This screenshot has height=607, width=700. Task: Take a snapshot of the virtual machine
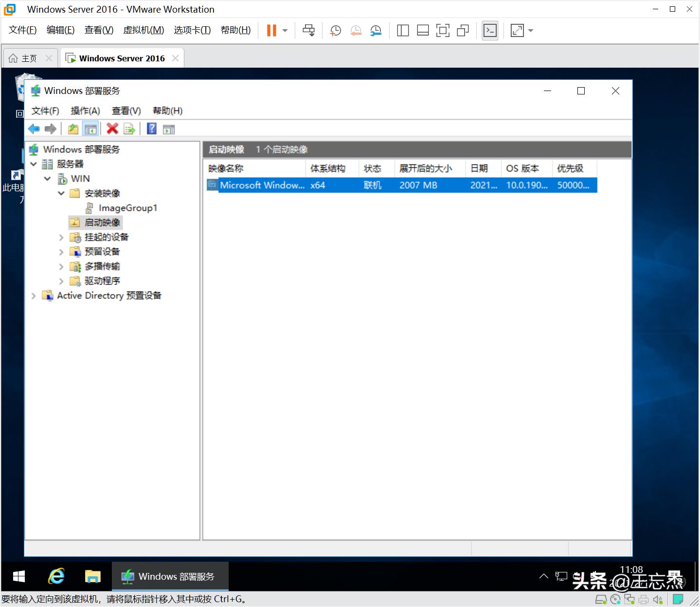tap(335, 30)
